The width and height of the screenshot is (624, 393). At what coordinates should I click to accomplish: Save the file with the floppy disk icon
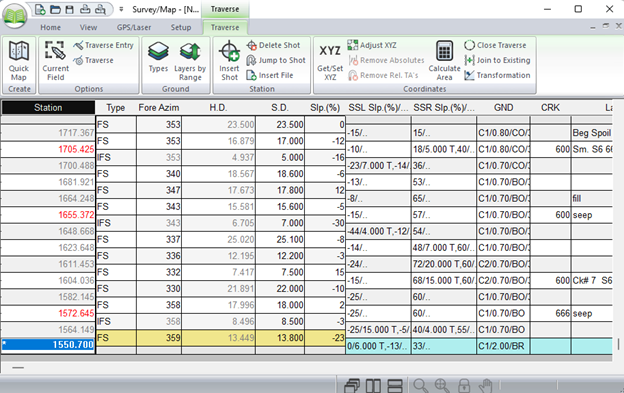pos(70,9)
